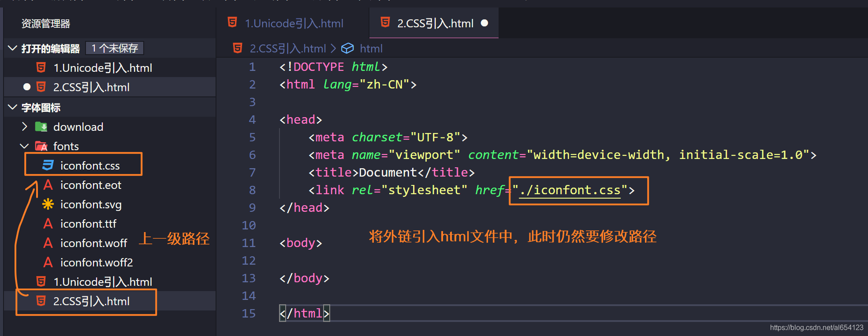Click "stylesheet" rel value on line 8
This screenshot has width=868, height=336.
coord(424,190)
